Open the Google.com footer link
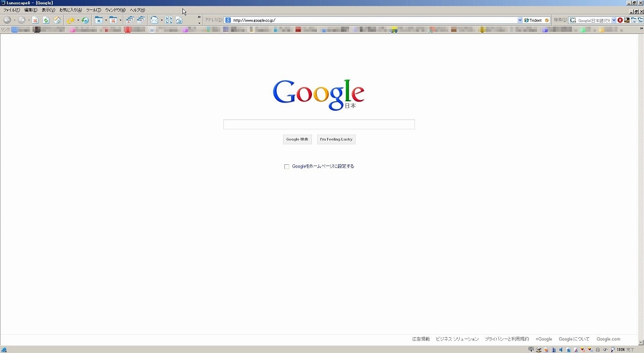Screen dimensions: 644x353 tap(608, 339)
